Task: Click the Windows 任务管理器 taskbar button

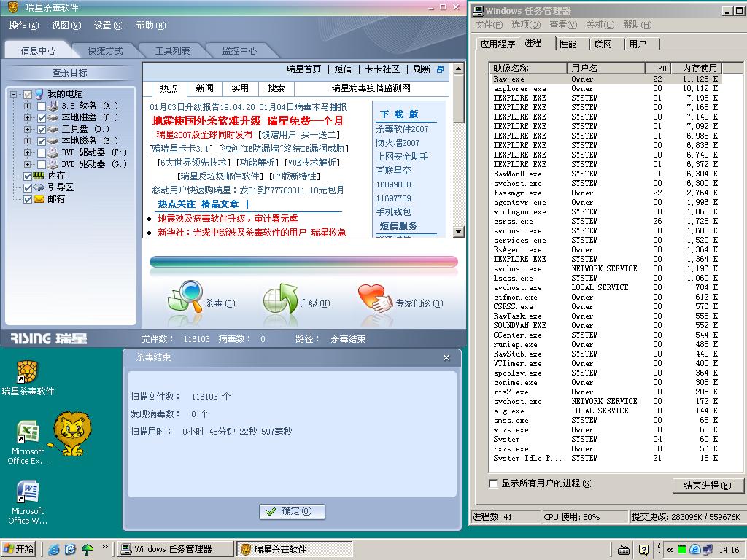Action: click(x=175, y=549)
